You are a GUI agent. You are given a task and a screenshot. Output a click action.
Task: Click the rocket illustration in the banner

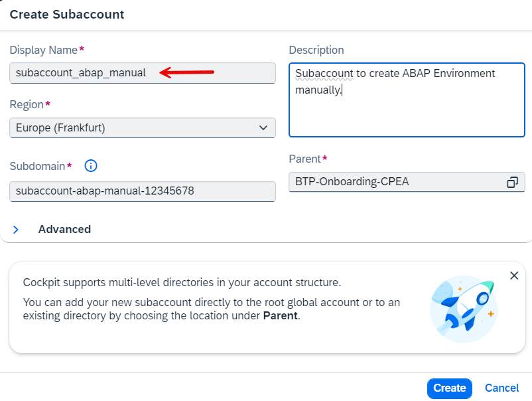tap(464, 309)
